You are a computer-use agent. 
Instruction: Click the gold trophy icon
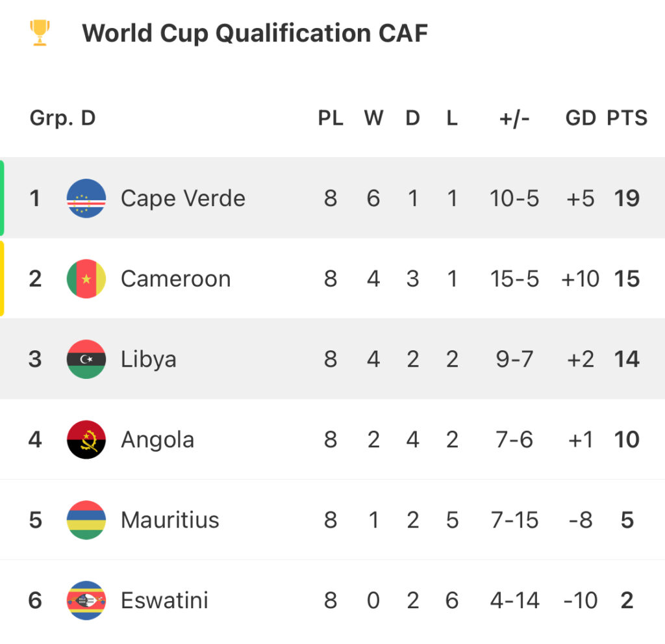click(x=40, y=32)
